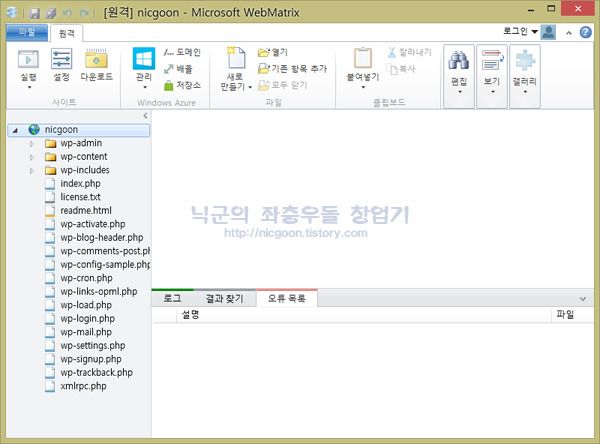The height and width of the screenshot is (444, 600).
Task: Collapse the nicgoon root node arrow
Action: [15, 131]
